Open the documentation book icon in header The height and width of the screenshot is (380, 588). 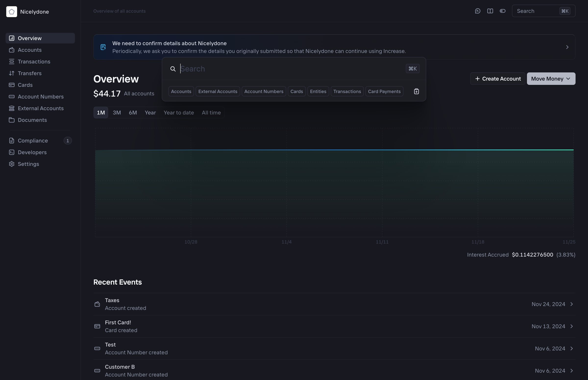click(490, 11)
